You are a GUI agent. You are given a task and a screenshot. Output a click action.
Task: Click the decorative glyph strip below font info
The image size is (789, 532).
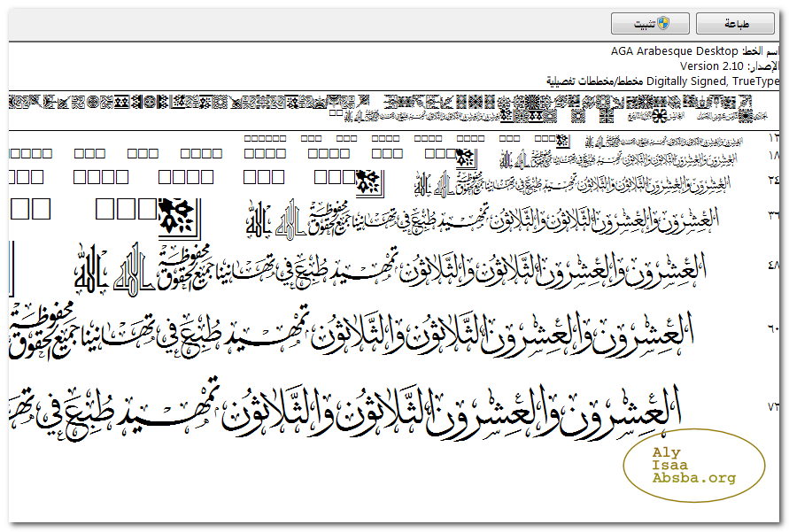390,108
